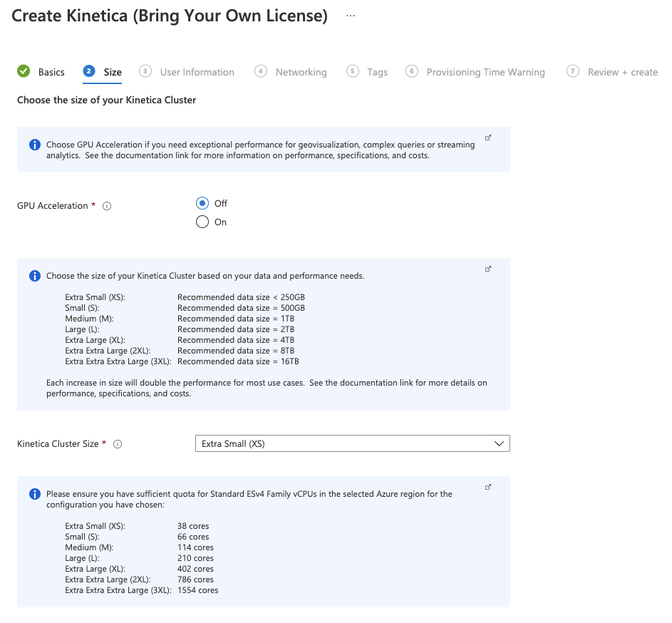Click 'Recommended data size = 16TB' text
The width and height of the screenshot is (672, 623).
pos(238,361)
